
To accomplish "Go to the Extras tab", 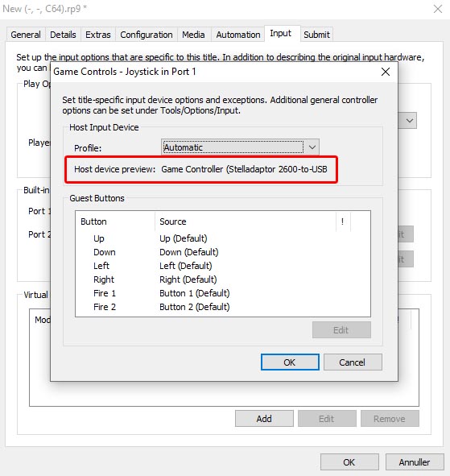I will [x=97, y=35].
